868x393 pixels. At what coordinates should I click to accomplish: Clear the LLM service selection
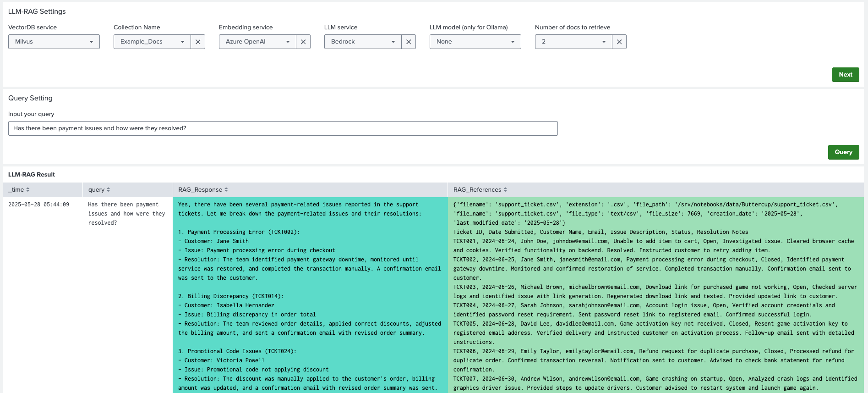coord(409,42)
